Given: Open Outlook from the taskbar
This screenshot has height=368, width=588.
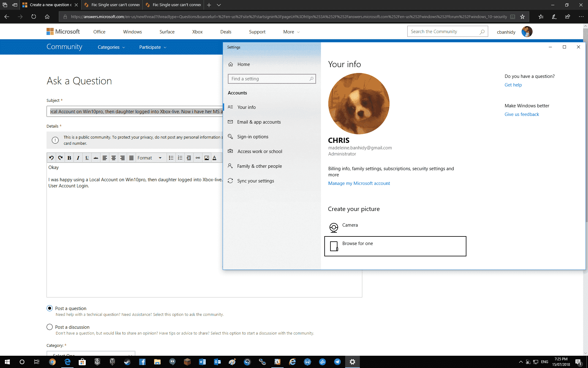Looking at the screenshot, I should (217, 362).
